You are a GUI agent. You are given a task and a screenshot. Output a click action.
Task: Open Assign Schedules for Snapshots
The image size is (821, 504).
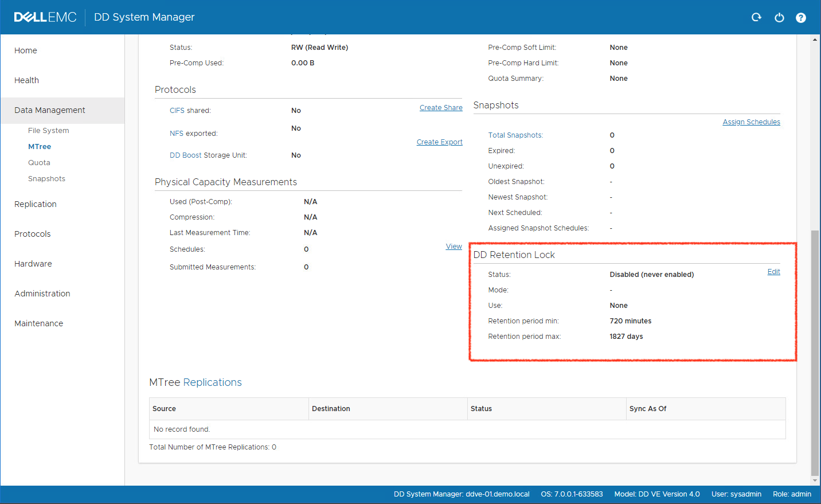click(751, 122)
